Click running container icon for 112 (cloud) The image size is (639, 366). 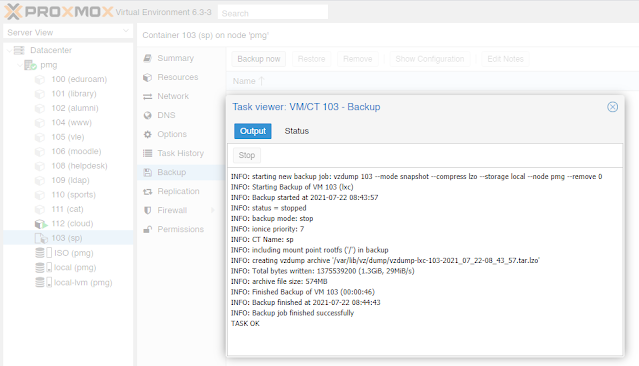[41, 224]
